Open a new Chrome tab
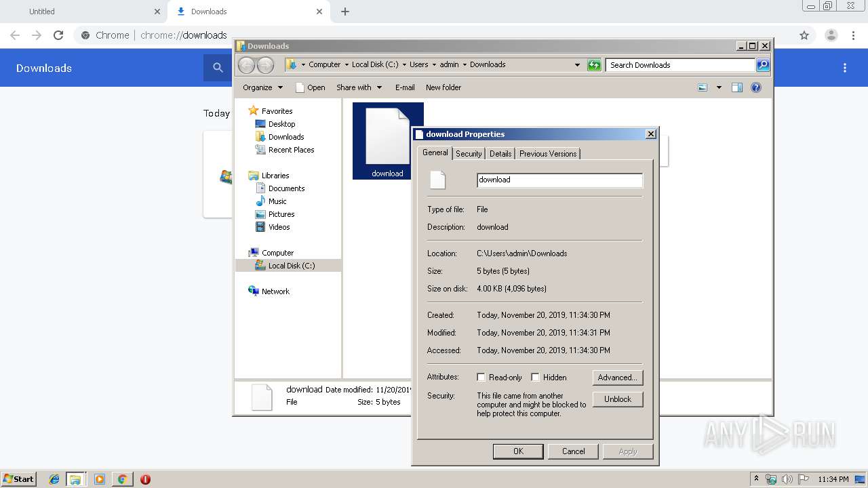This screenshot has width=868, height=488. 345,12
